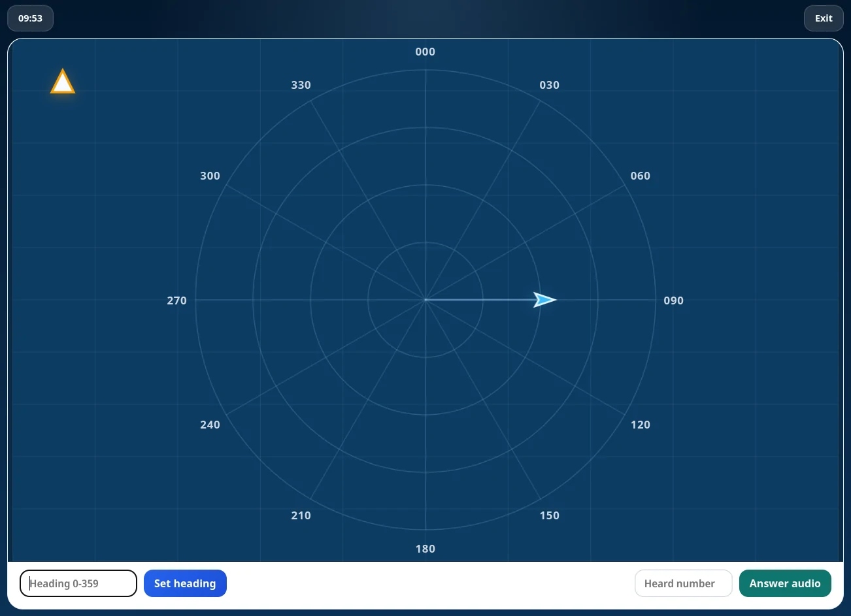Click the 030 compass label
This screenshot has height=616, width=851.
(x=550, y=85)
